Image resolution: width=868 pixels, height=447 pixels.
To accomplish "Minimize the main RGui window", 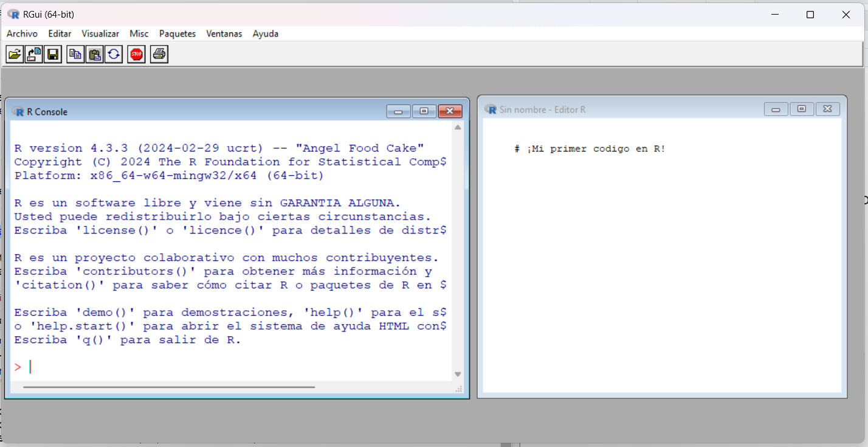I will (x=774, y=15).
